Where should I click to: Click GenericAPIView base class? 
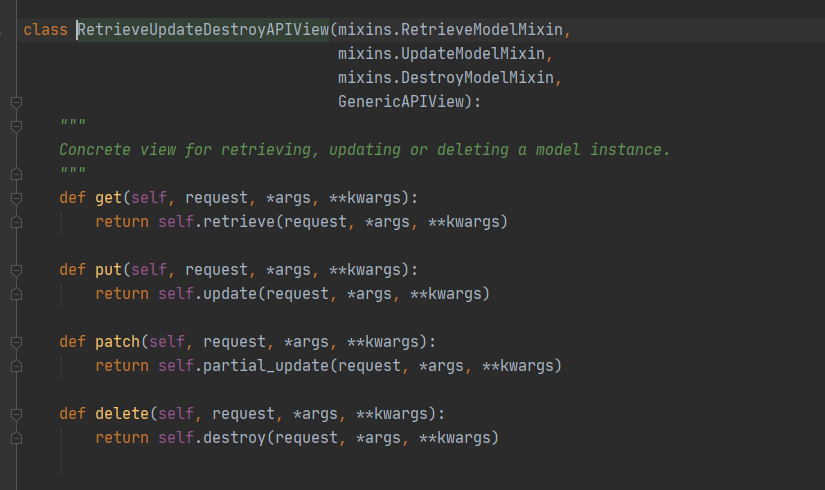click(401, 102)
